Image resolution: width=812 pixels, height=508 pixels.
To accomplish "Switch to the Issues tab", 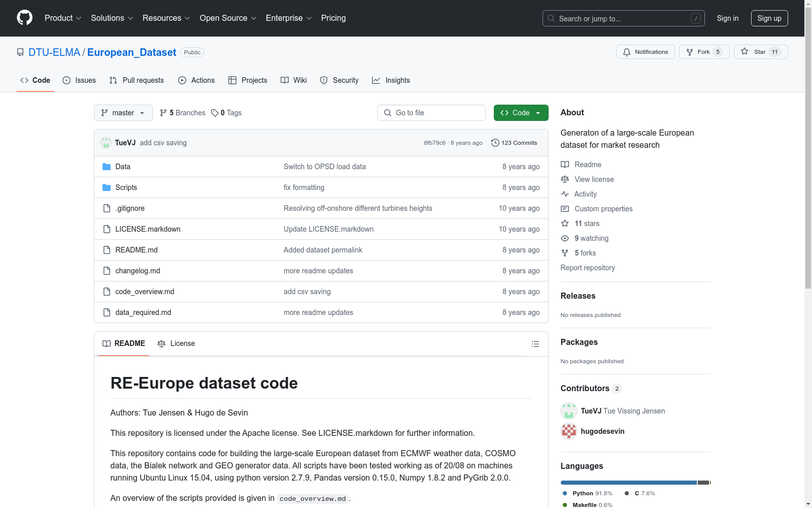I will (x=79, y=80).
